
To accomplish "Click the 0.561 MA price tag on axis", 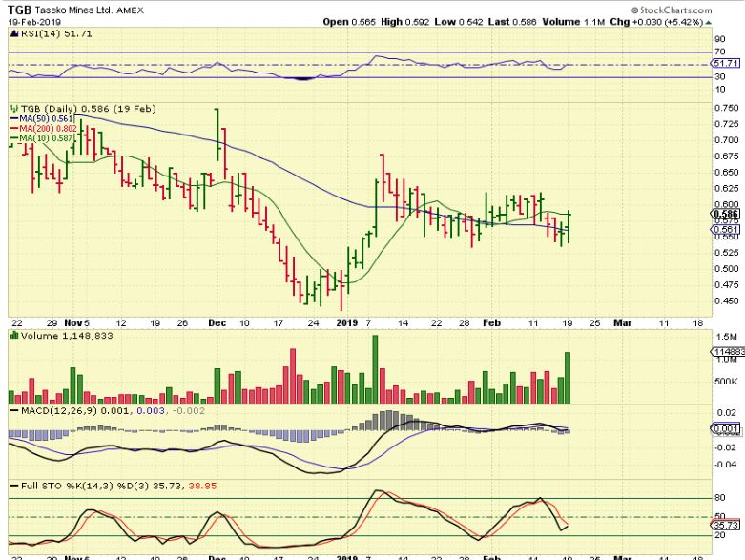I will (726, 229).
